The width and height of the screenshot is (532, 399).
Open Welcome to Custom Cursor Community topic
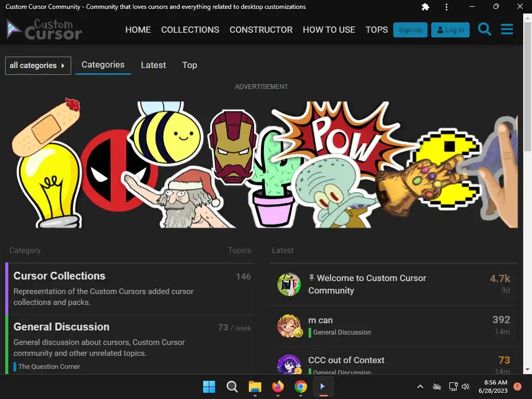tap(367, 284)
